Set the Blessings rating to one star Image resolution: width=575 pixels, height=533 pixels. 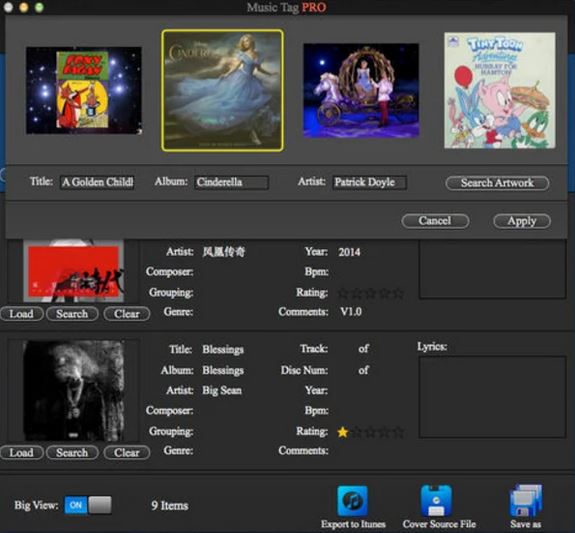[343, 432]
